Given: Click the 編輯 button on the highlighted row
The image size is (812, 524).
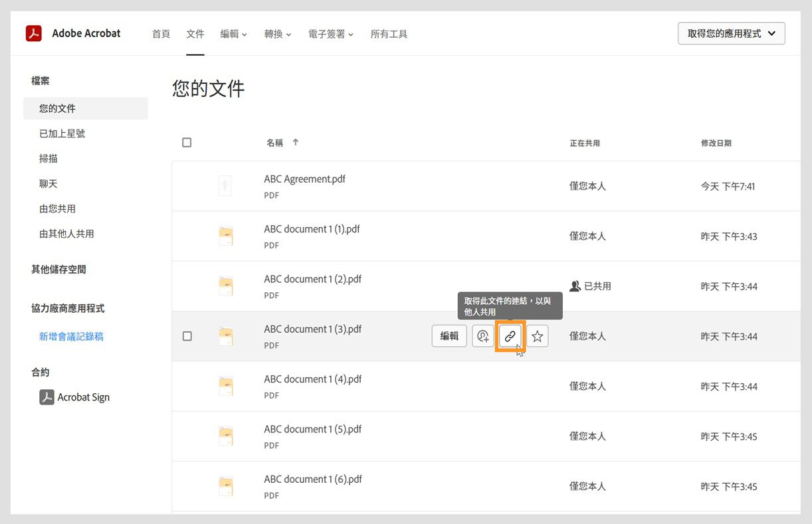Looking at the screenshot, I should click(x=449, y=336).
